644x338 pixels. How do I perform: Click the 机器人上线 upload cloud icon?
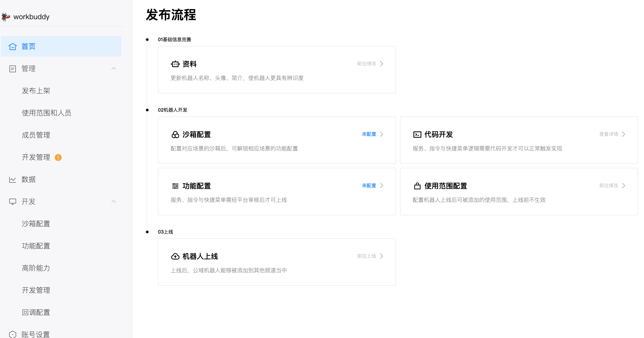(x=175, y=256)
